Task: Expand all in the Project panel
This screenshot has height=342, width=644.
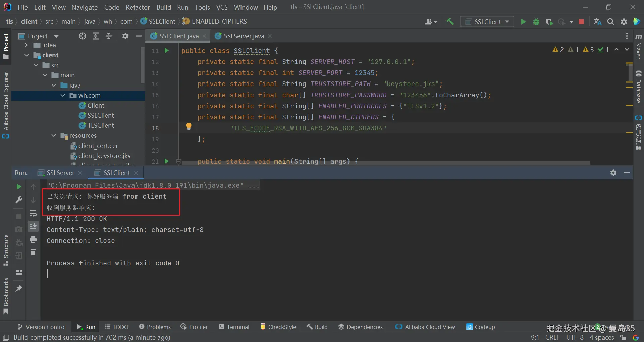Action: 96,36
